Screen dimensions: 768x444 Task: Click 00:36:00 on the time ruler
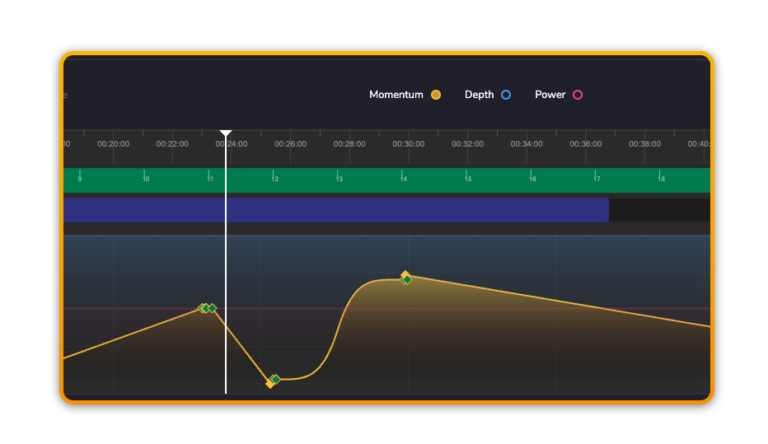586,144
